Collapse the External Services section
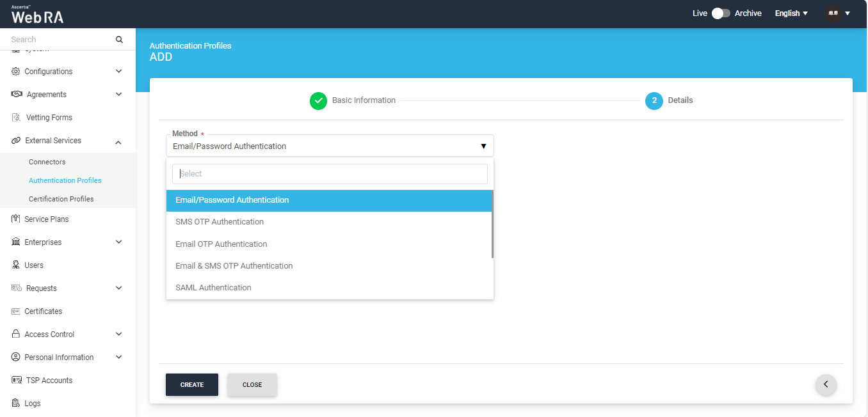Screen dimensions: 868x417 (x=118, y=141)
